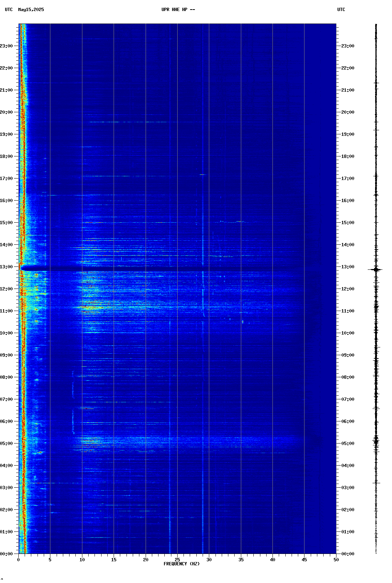Click the 30 Hz frequency tick label
This screenshot has width=392, height=583.
[x=209, y=560]
